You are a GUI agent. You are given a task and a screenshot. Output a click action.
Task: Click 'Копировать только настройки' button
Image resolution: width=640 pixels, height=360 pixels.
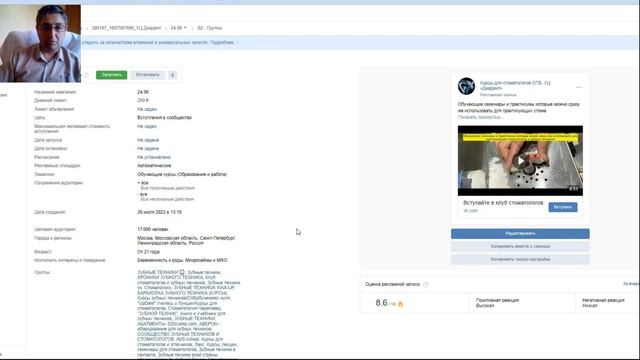(520, 260)
